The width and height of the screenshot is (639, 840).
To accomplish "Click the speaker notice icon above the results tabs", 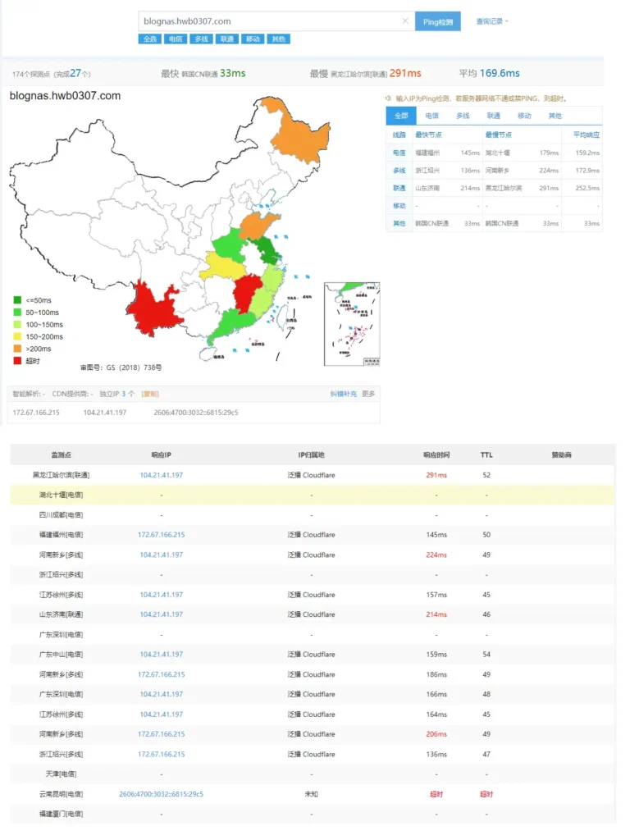I will [x=389, y=98].
